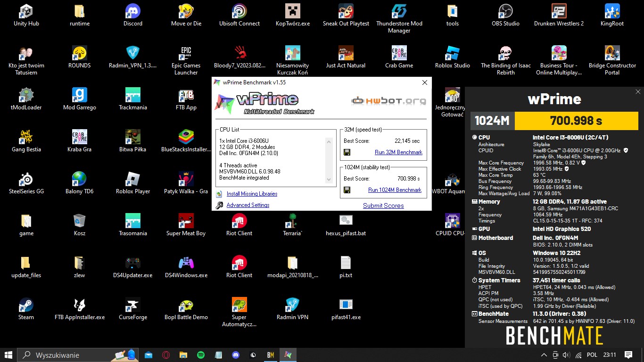Run the 1024M Benchmark
The width and height of the screenshot is (644, 362).
click(395, 190)
